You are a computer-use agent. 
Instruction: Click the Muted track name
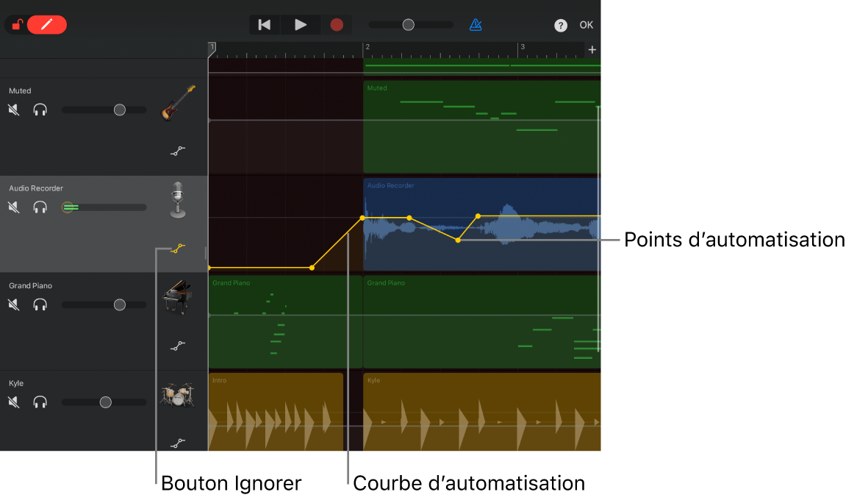(20, 91)
